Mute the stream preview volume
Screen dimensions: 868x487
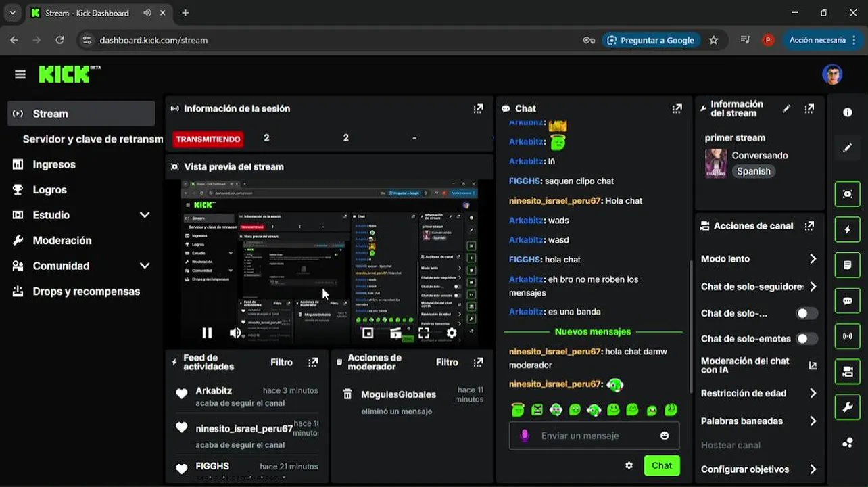[x=235, y=333]
